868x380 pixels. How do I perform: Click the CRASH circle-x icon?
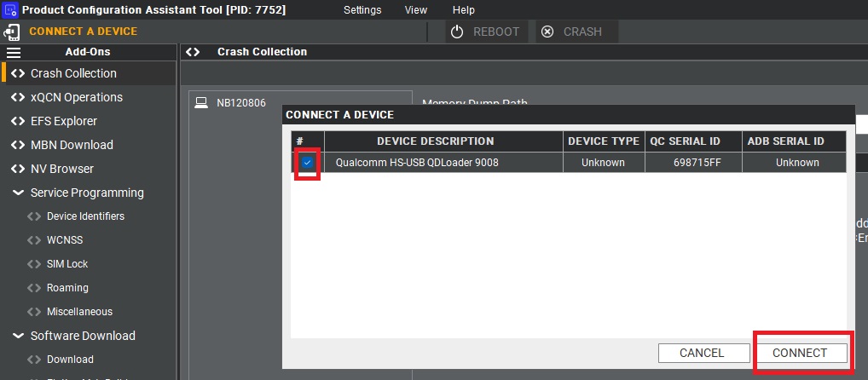(547, 32)
